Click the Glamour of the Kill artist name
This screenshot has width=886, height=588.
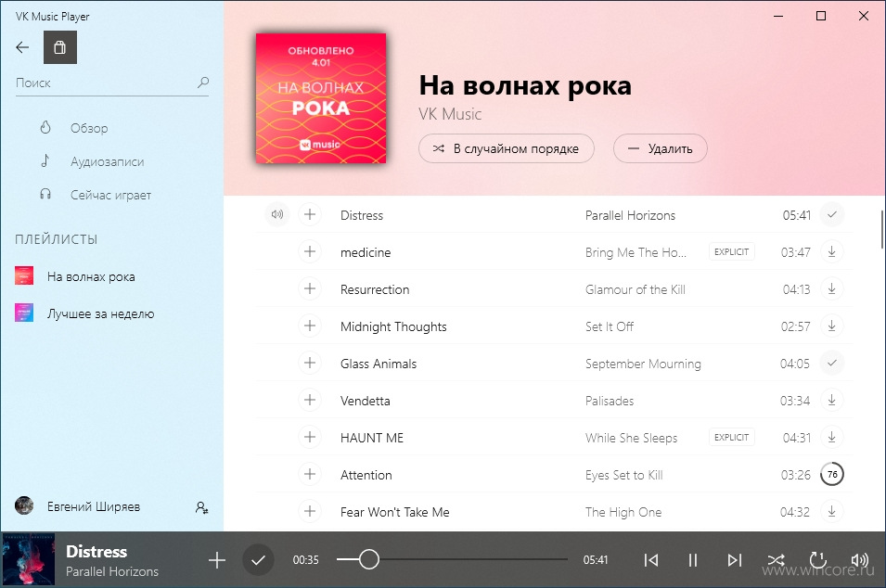(636, 289)
